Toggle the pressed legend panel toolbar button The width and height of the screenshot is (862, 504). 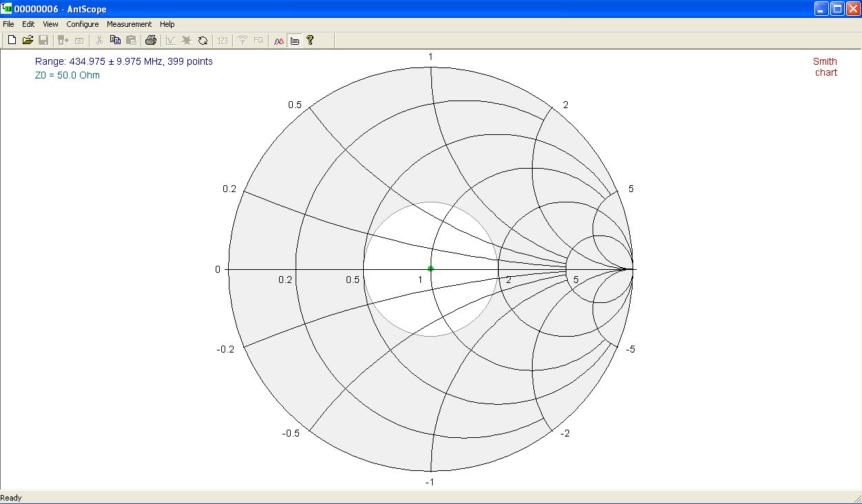tap(295, 41)
